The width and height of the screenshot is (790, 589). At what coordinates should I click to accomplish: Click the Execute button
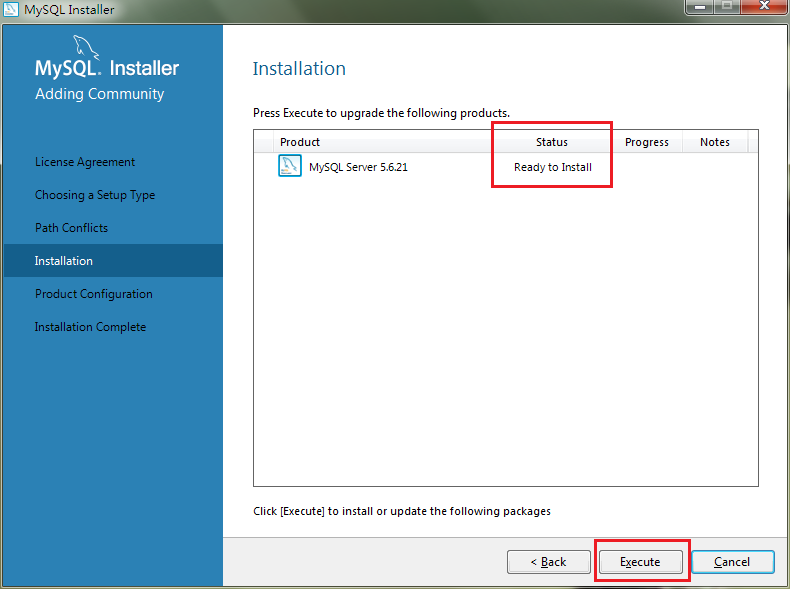pyautogui.click(x=640, y=562)
